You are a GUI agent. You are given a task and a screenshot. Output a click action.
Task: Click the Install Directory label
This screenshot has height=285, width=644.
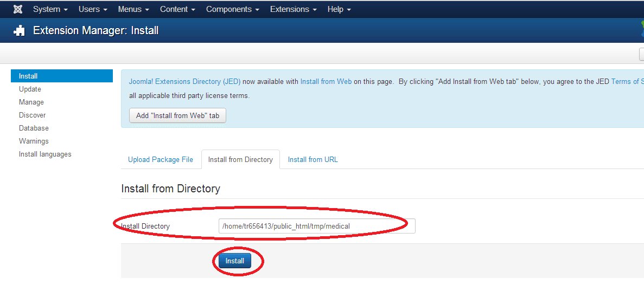145,226
